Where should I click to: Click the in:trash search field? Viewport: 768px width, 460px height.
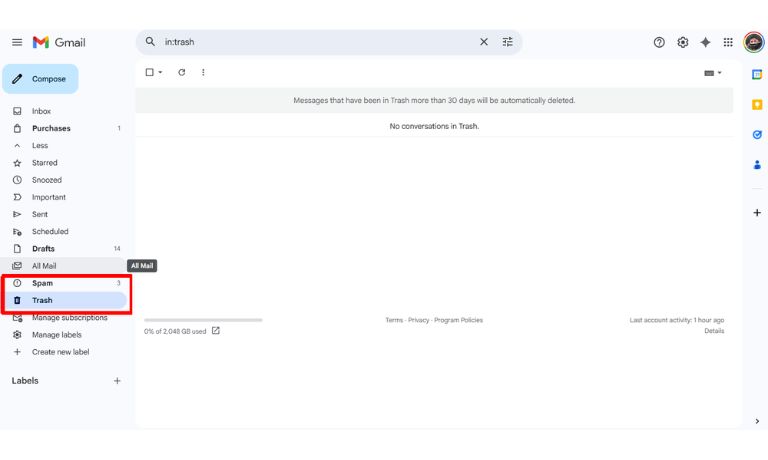[310, 42]
